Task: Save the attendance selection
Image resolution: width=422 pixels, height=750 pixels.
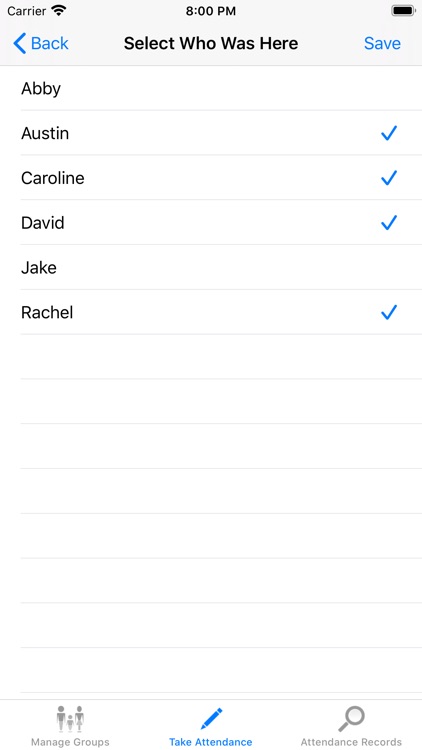Action: coord(382,44)
